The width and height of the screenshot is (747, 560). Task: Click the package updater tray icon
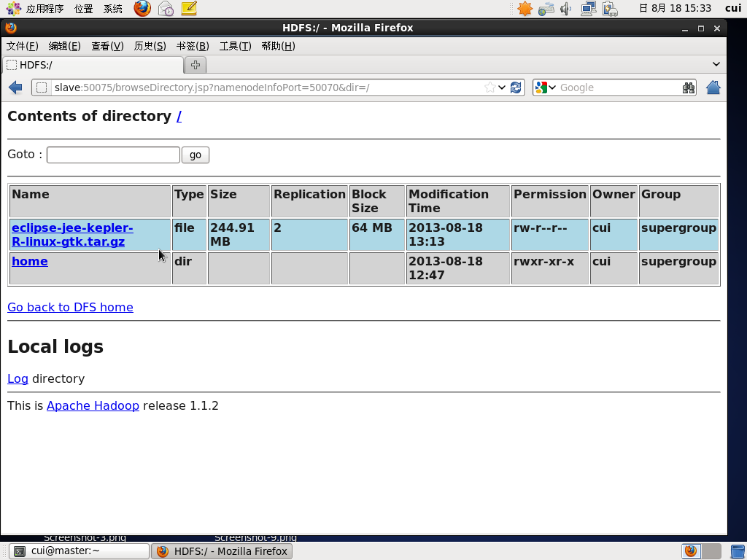(610, 9)
